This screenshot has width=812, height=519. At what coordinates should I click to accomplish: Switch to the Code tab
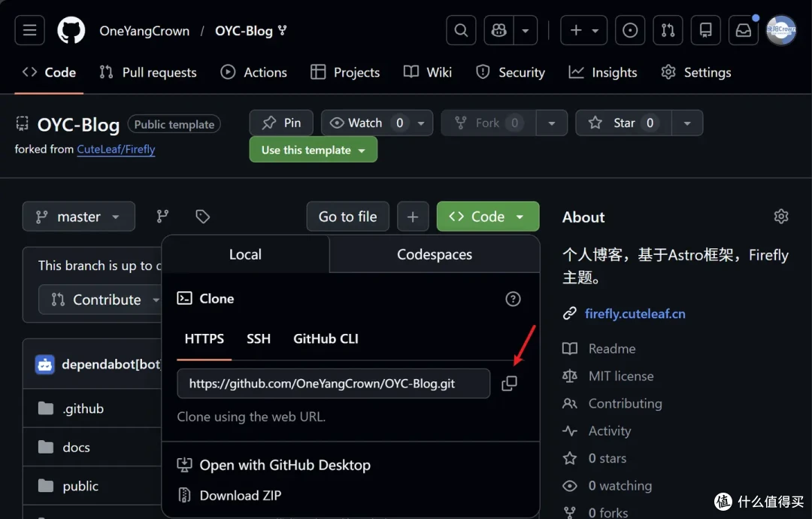(x=49, y=72)
